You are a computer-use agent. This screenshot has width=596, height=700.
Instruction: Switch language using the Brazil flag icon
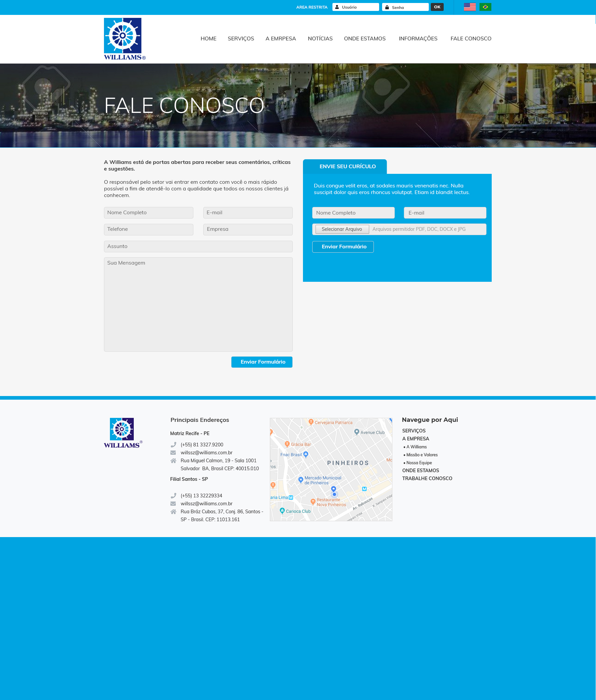click(x=485, y=7)
